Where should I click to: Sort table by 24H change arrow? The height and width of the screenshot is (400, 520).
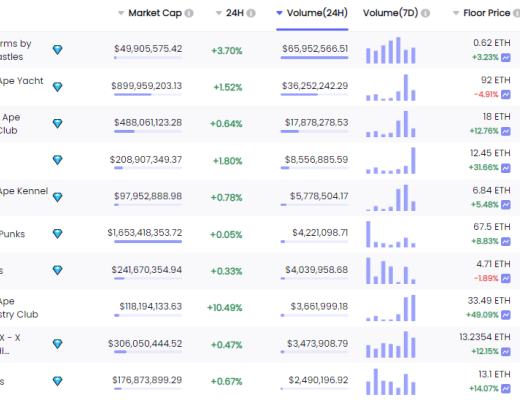point(219,13)
